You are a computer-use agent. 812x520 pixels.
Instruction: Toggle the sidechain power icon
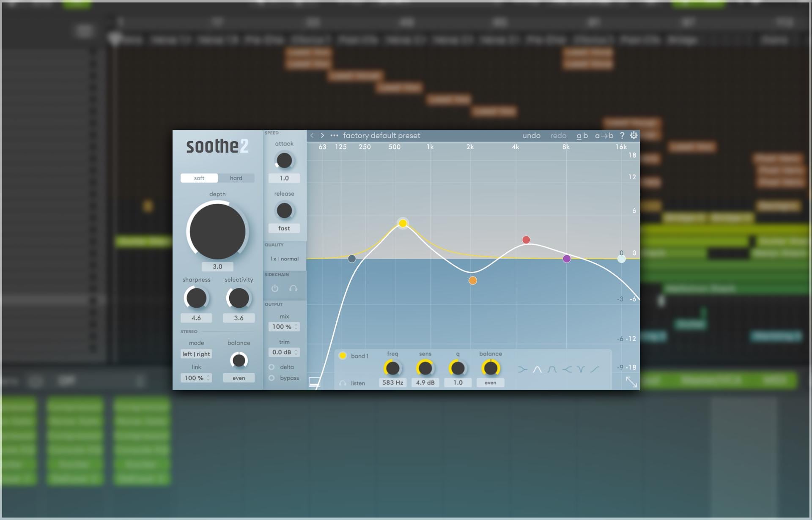pos(275,288)
